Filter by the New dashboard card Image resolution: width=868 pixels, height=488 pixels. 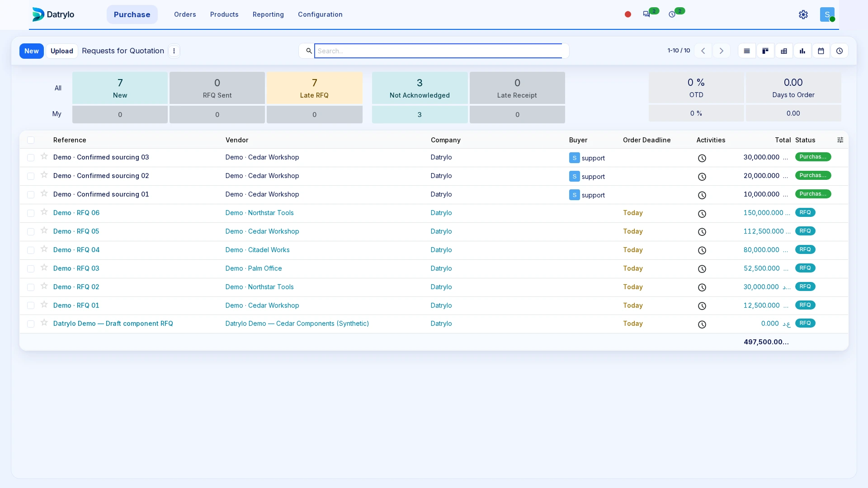point(120,88)
